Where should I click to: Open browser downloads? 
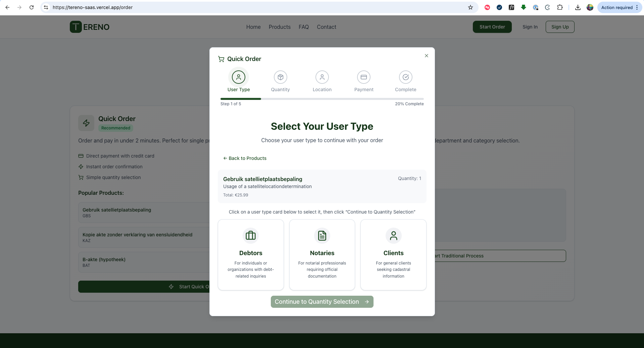(578, 7)
